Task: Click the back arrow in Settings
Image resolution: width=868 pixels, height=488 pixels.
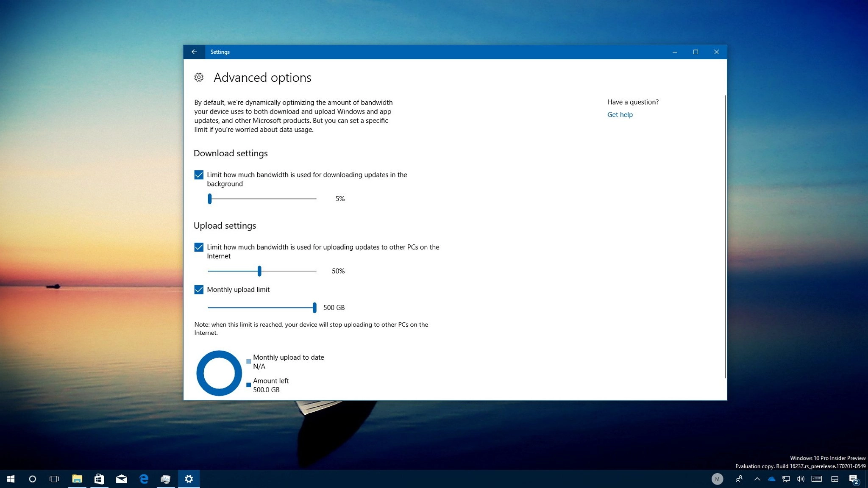Action: pyautogui.click(x=194, y=52)
